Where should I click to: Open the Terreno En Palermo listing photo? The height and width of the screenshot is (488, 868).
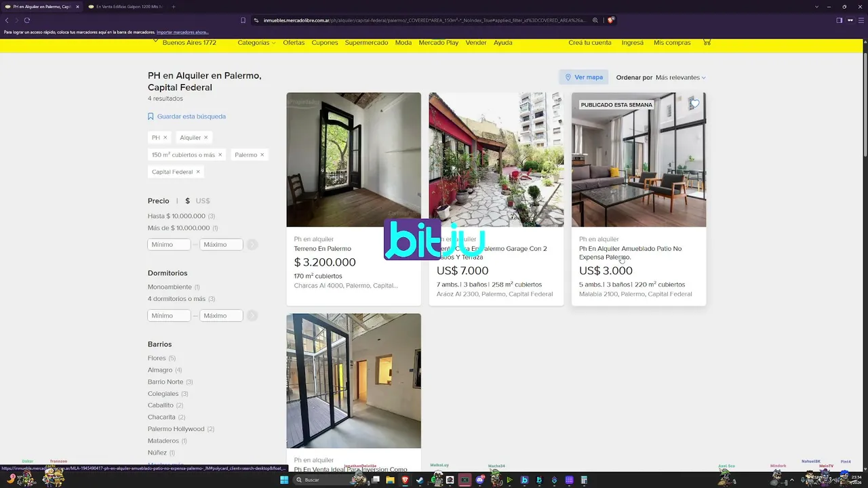click(353, 159)
